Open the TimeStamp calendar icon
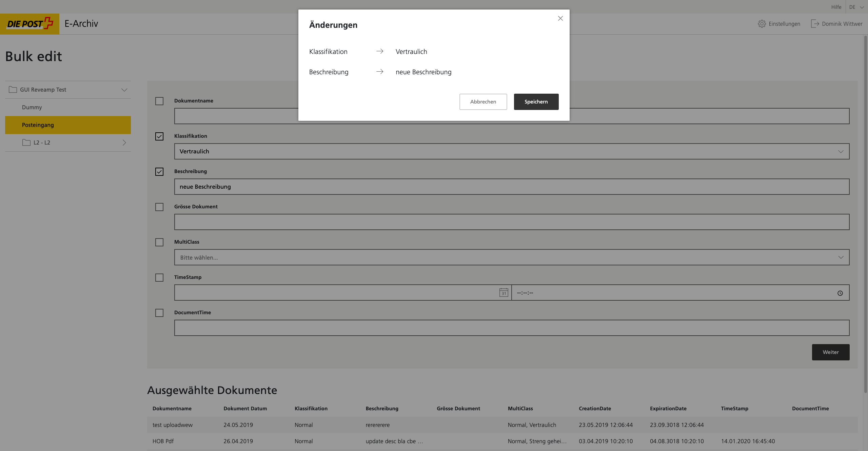This screenshot has height=451, width=868. coord(504,293)
